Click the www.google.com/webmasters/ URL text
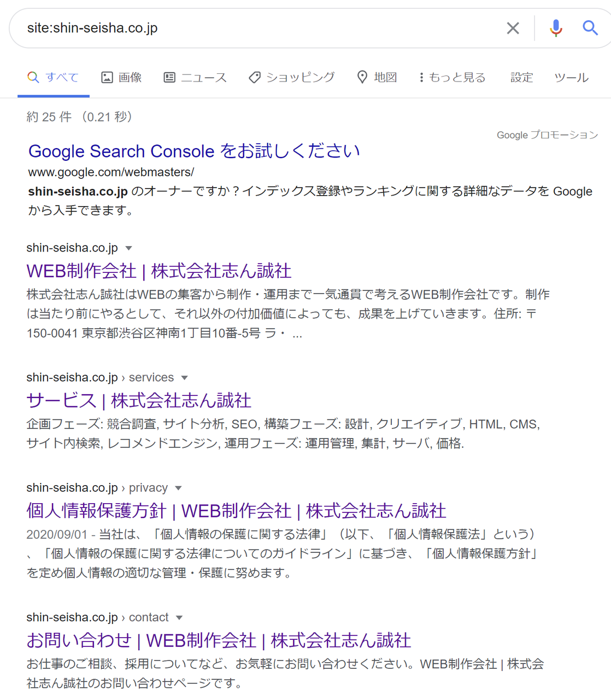 111,172
